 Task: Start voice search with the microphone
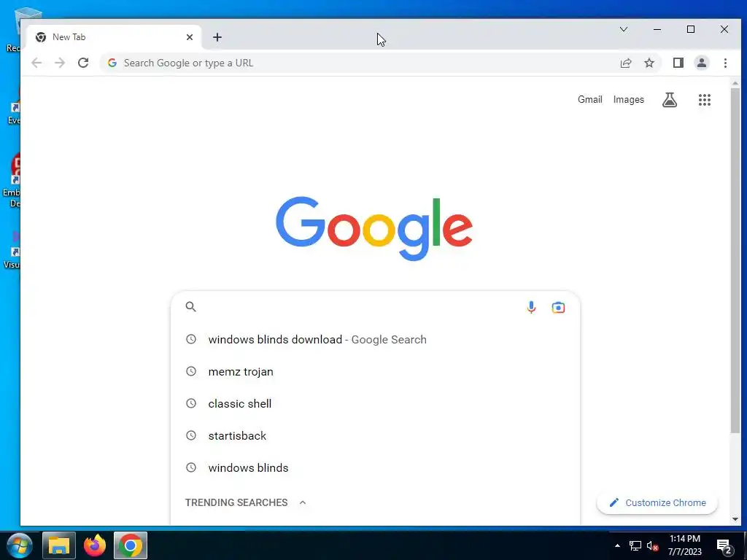531,308
